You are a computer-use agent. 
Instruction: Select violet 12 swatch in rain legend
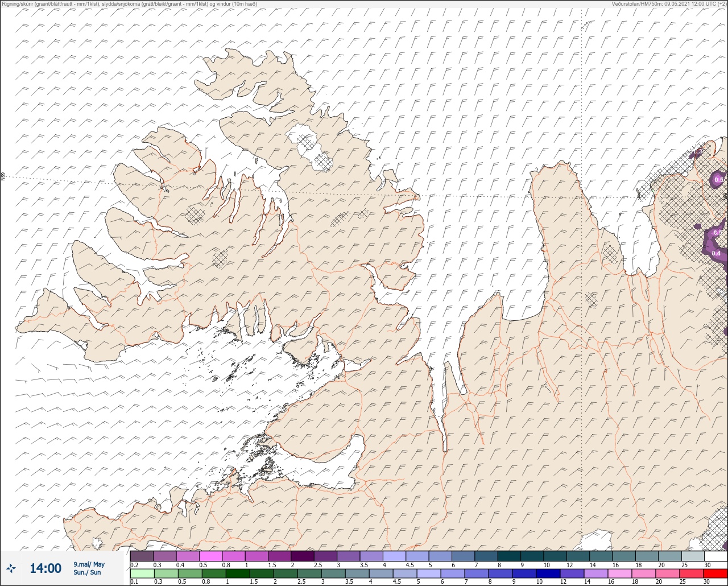click(572, 573)
